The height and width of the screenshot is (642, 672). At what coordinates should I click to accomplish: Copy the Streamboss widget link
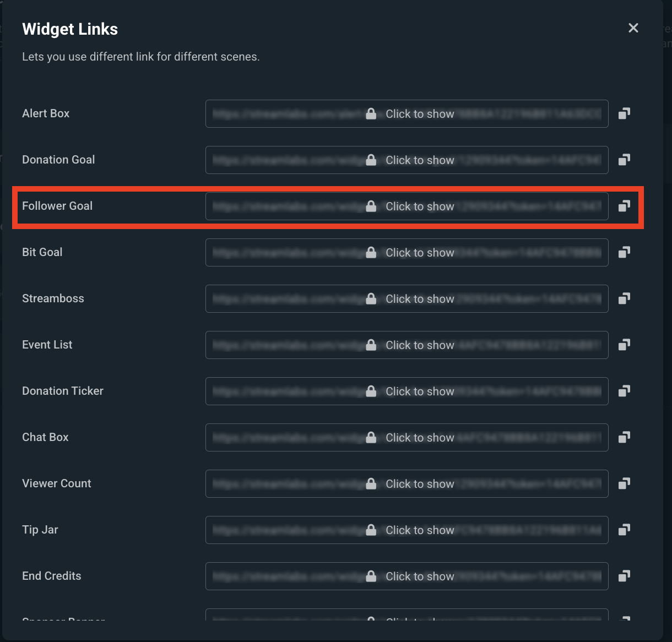click(624, 298)
